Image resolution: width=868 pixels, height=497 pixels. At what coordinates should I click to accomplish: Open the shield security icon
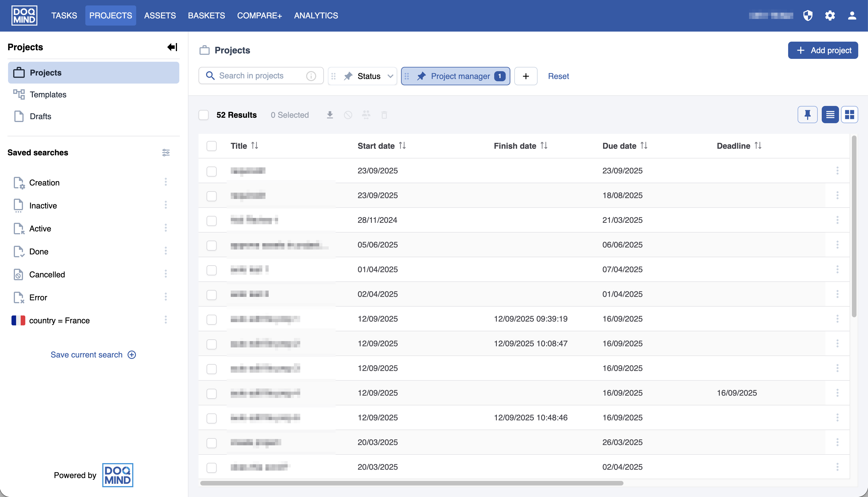coord(808,15)
